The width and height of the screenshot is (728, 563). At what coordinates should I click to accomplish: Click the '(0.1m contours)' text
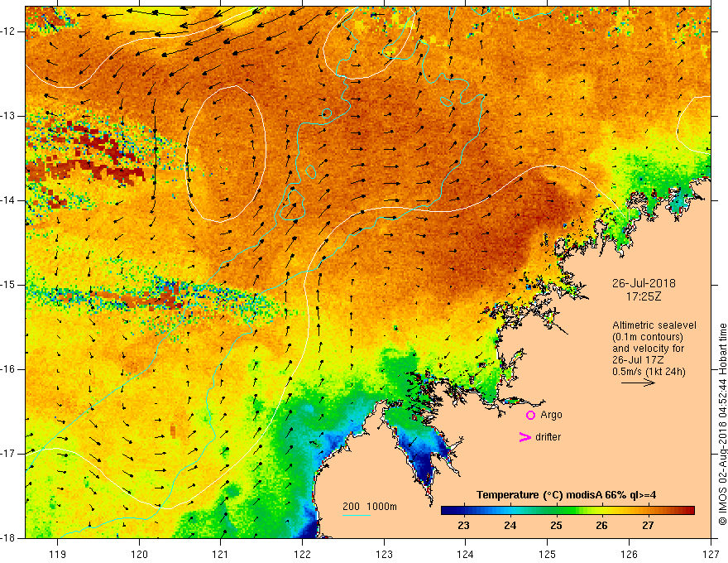tap(648, 337)
